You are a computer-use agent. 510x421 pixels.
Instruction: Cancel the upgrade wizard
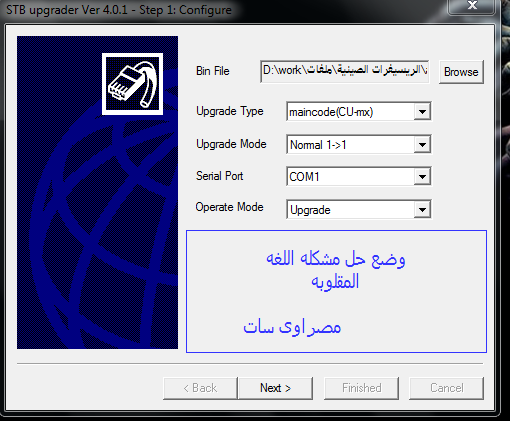447,388
